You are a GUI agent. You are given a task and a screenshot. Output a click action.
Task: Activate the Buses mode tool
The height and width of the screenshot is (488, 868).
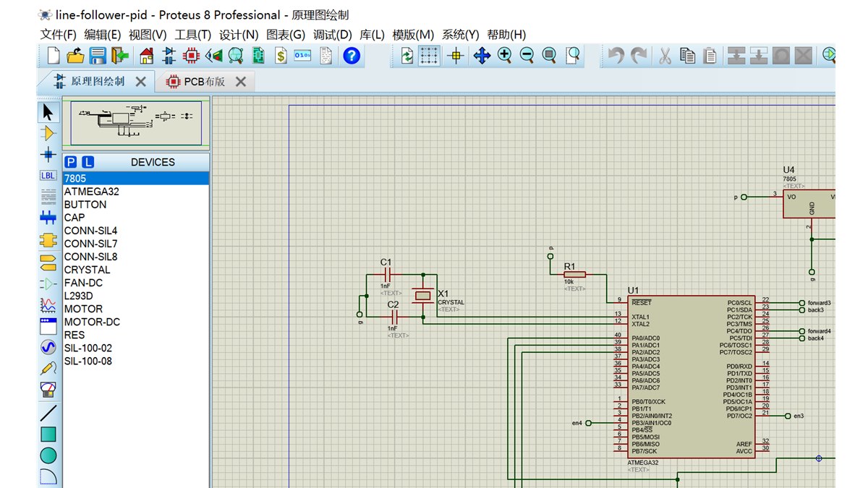pos(48,218)
